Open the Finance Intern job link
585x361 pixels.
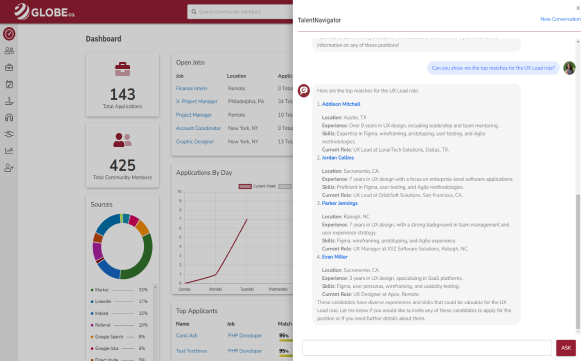click(x=191, y=88)
